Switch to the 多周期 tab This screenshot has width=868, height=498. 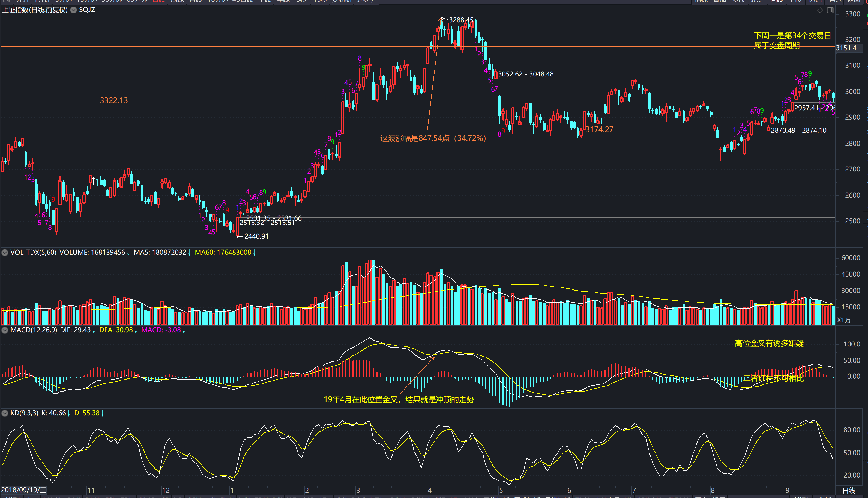(342, 1)
